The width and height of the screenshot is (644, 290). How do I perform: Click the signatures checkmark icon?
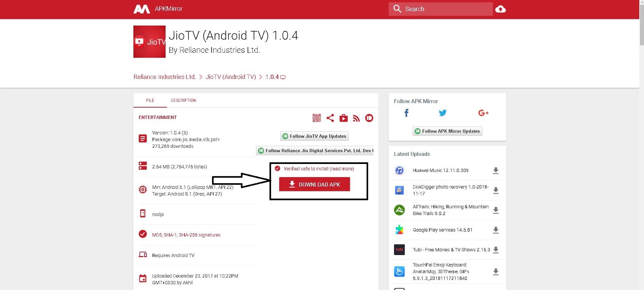(x=142, y=234)
